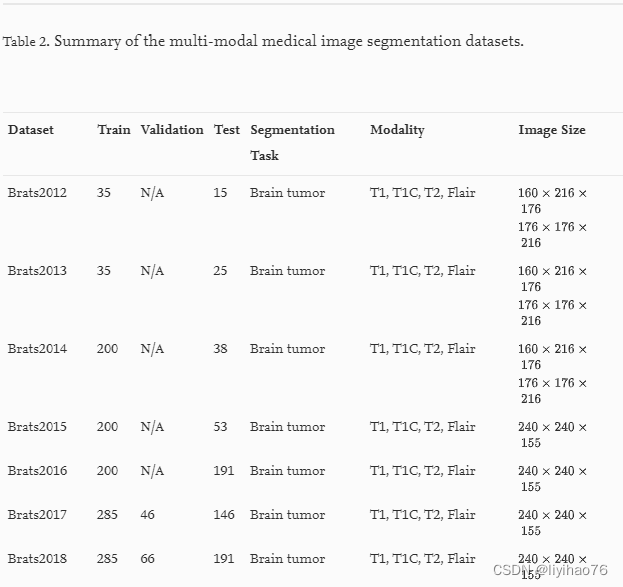This screenshot has width=623, height=587.
Task: Click the 'Dataset' column header
Action: tap(31, 130)
